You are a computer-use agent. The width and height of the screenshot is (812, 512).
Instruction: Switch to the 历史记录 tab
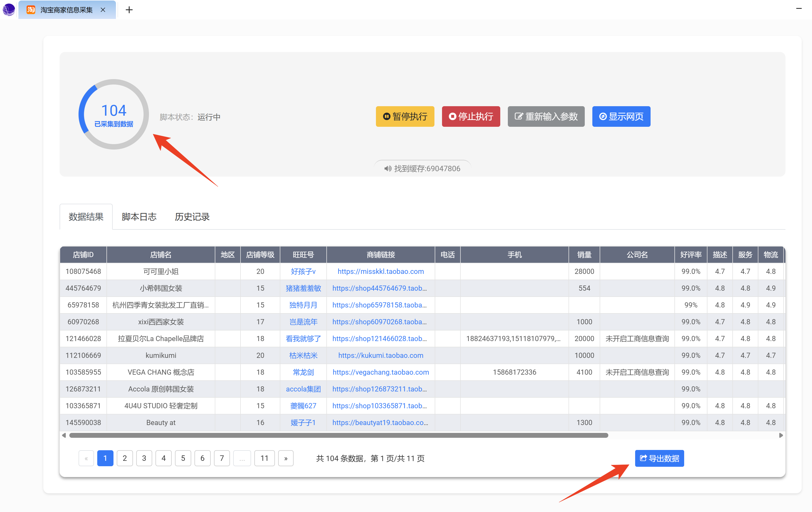click(x=192, y=217)
